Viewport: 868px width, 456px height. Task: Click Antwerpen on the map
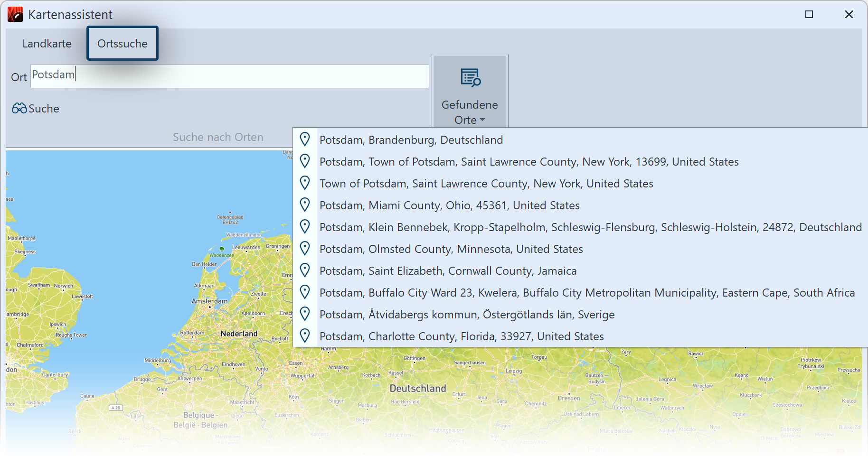point(189,378)
